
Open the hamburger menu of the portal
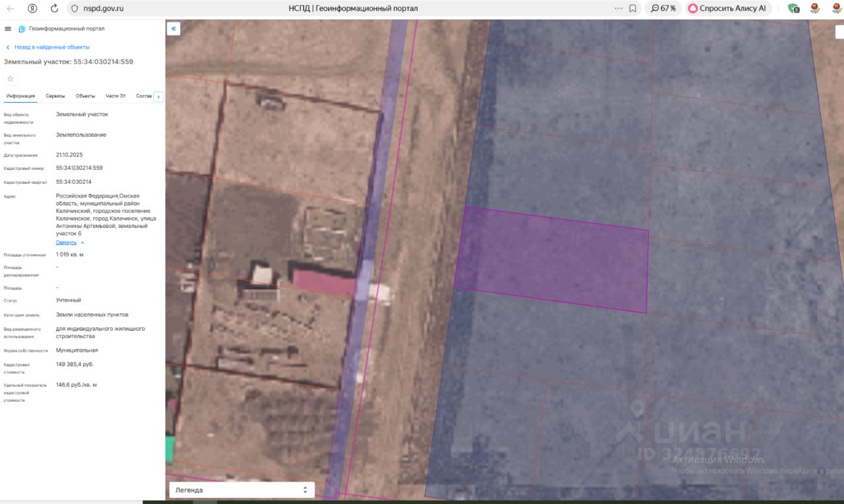[8, 29]
